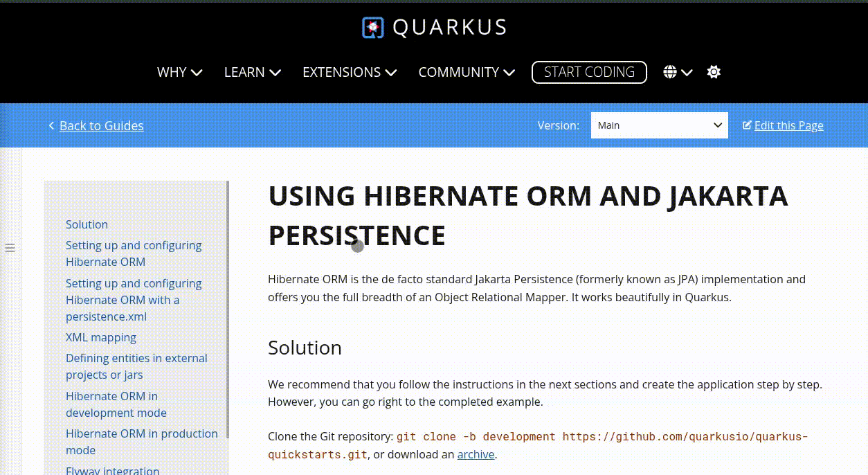
Task: Click the START CODING button
Action: click(x=589, y=72)
